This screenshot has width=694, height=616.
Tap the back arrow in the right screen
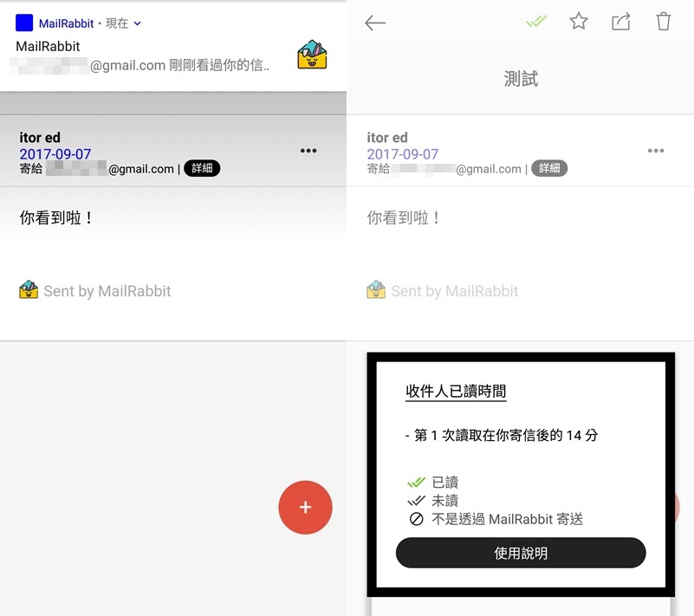click(375, 23)
